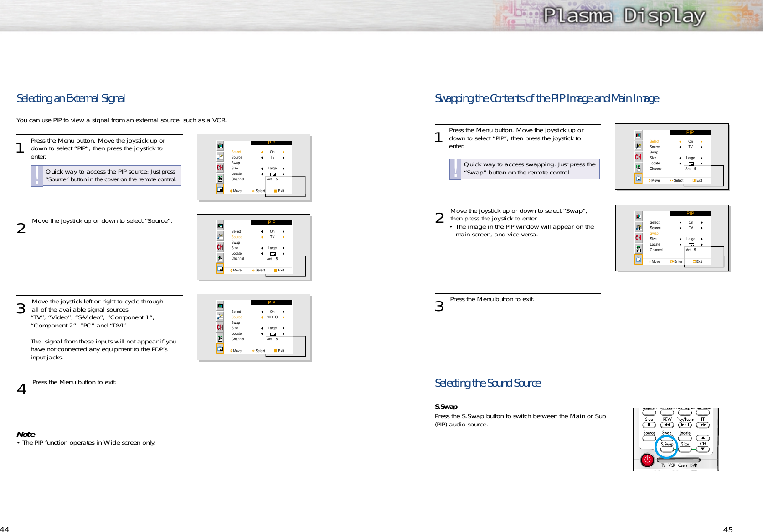This screenshot has width=763, height=532.
Task: Click the FF fast-forward button on the remote
Action: [703, 425]
